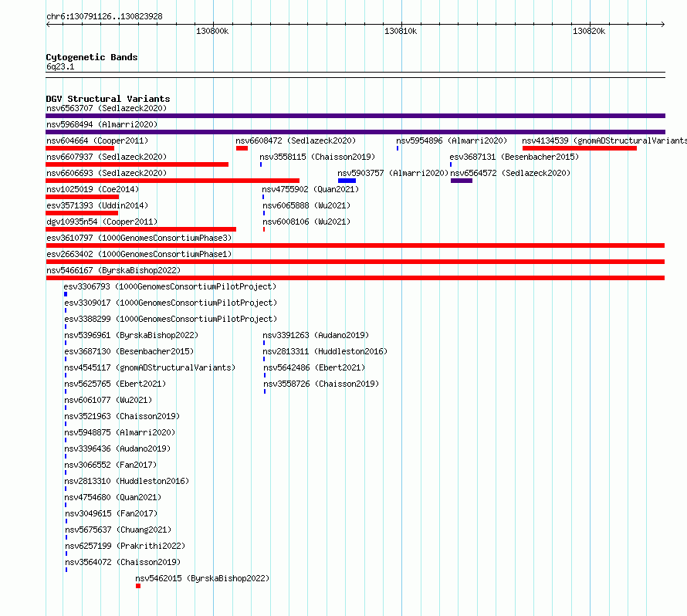This screenshot has height=616, width=687.
Task: Click the Cytogenetic Bands track title
Action: pos(92,57)
